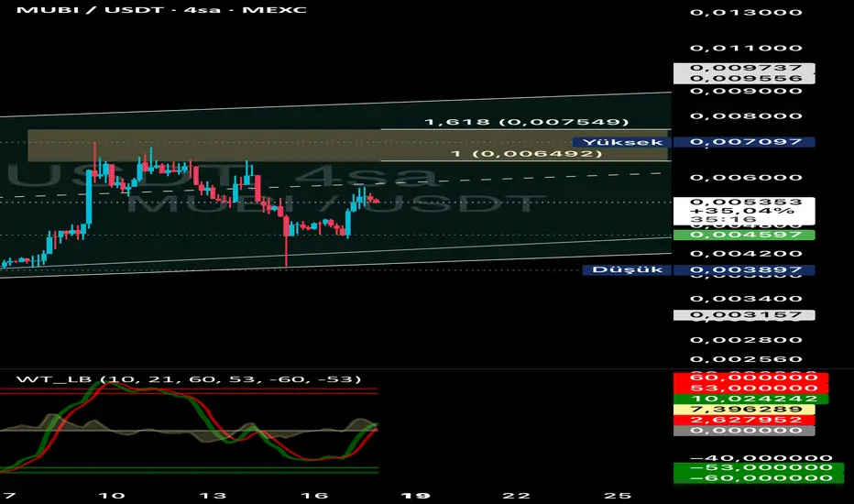Click date 22 on the time axis
Image resolution: width=854 pixels, height=504 pixels.
[x=516, y=496]
